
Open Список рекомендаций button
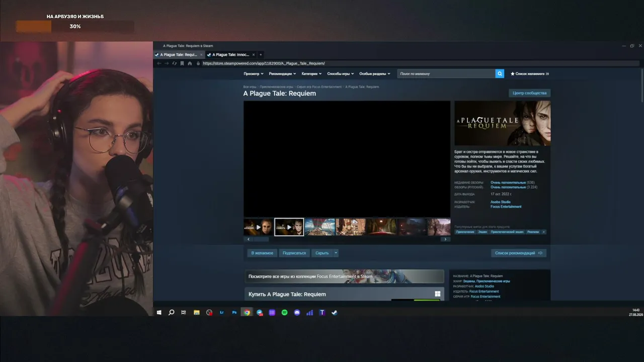pos(519,253)
